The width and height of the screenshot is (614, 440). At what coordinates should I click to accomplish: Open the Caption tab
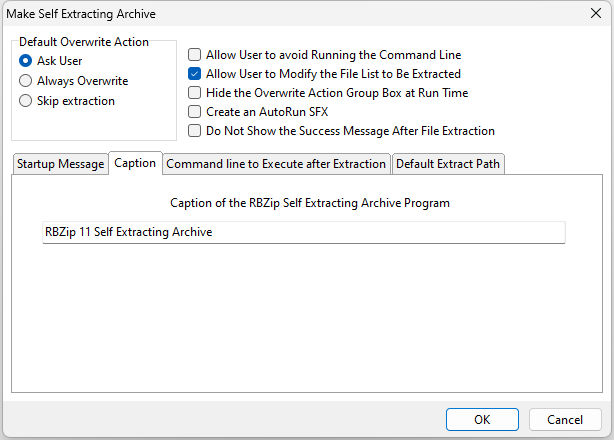pyautogui.click(x=135, y=163)
